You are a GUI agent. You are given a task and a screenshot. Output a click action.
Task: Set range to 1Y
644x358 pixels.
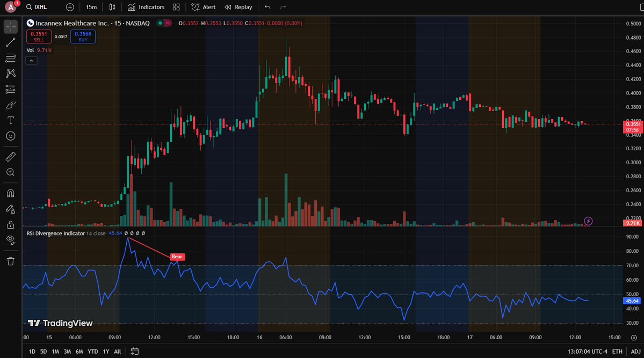(x=106, y=352)
